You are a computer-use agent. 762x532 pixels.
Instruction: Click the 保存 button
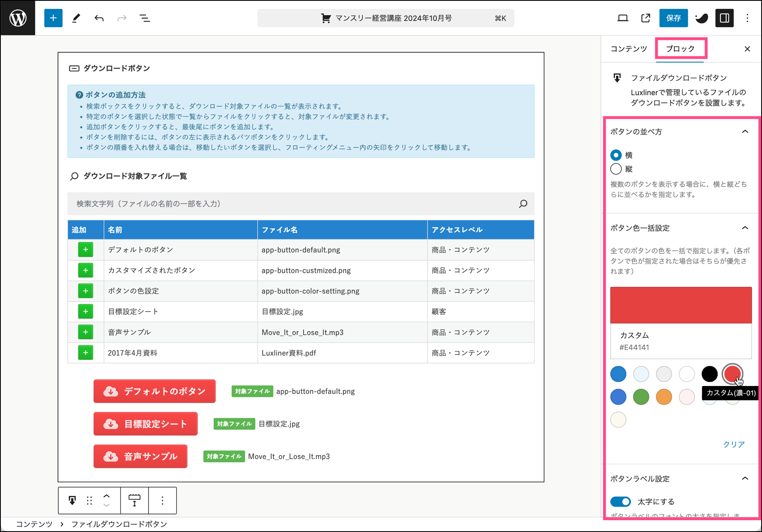click(x=673, y=18)
